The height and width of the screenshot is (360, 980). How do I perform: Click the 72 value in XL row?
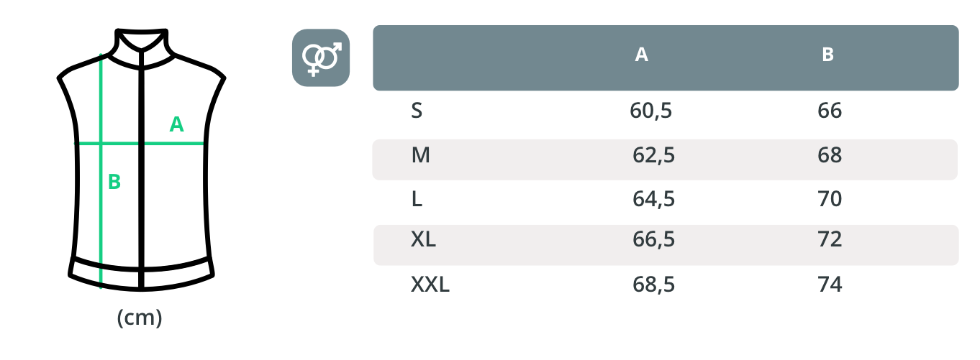pos(830,239)
